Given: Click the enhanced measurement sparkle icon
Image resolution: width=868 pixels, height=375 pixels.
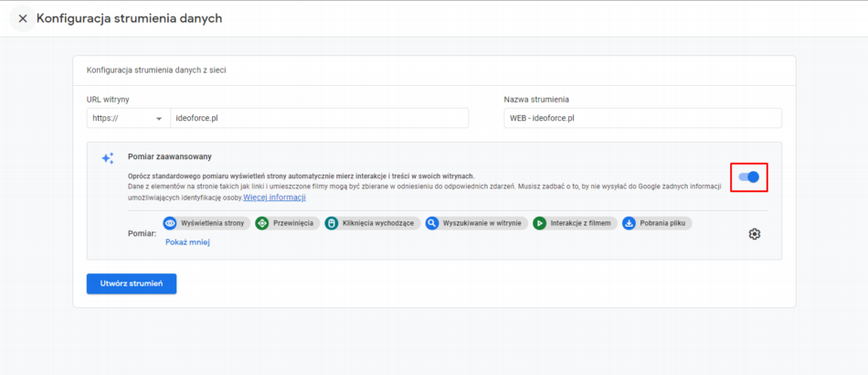Looking at the screenshot, I should coord(108,158).
